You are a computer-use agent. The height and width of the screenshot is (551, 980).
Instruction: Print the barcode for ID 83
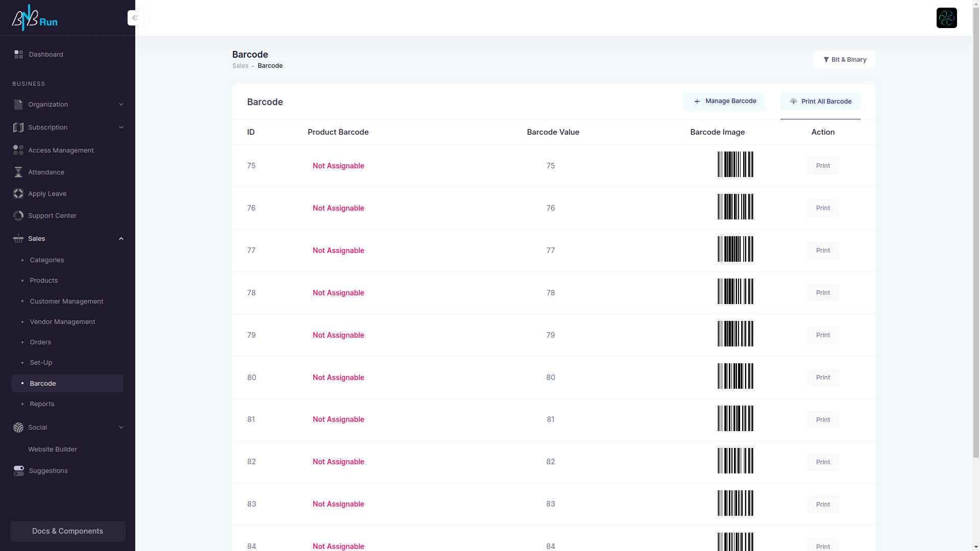pyautogui.click(x=823, y=505)
